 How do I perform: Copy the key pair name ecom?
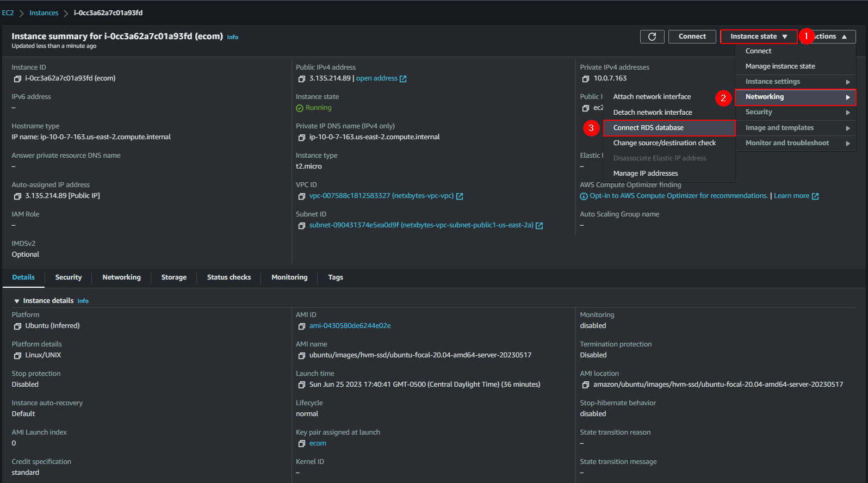click(x=302, y=444)
